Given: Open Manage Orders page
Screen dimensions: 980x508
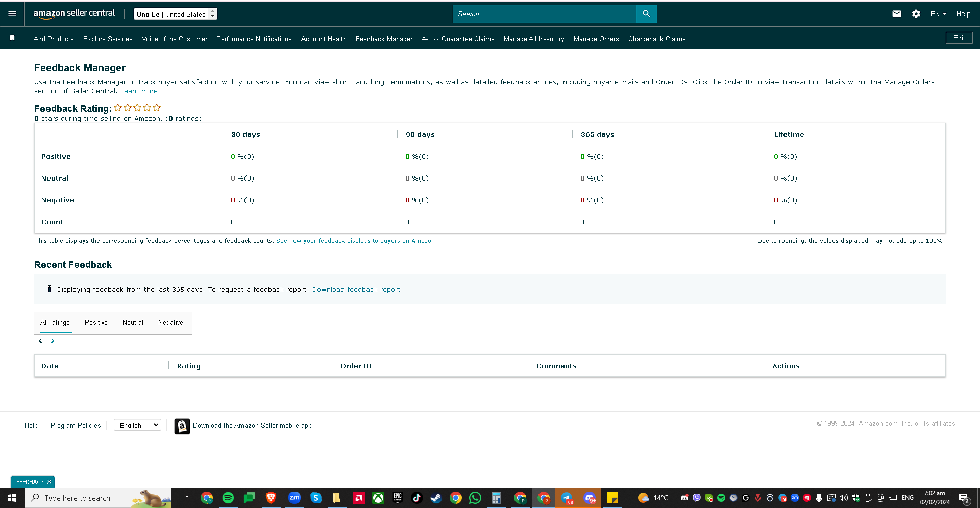Looking at the screenshot, I should coord(596,39).
